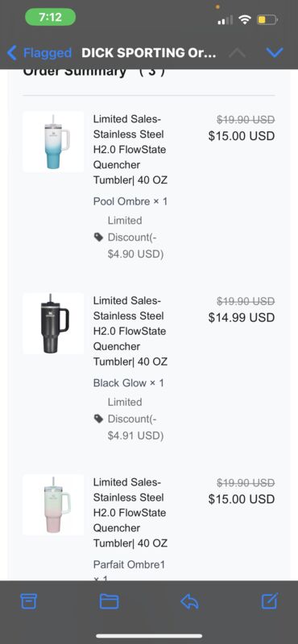298x644 pixels.
Task: Tap the Parfait Ombre tumbler thumbnail
Action: coord(53,505)
